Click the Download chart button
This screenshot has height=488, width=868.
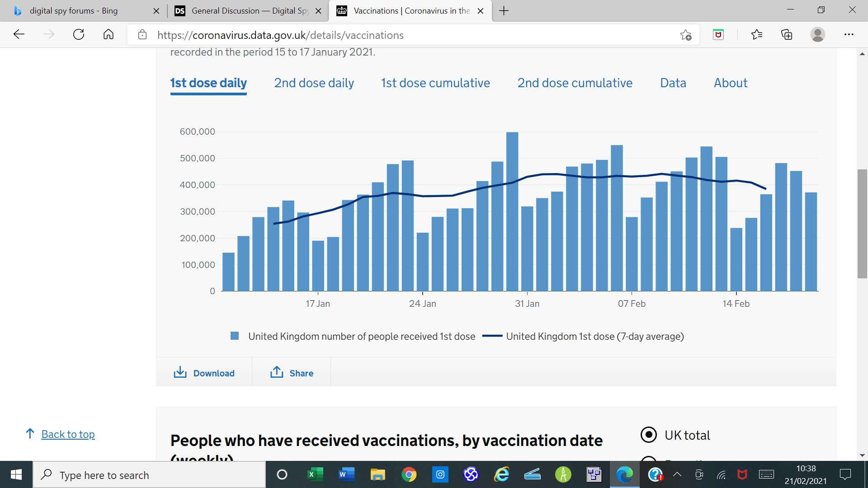point(204,373)
